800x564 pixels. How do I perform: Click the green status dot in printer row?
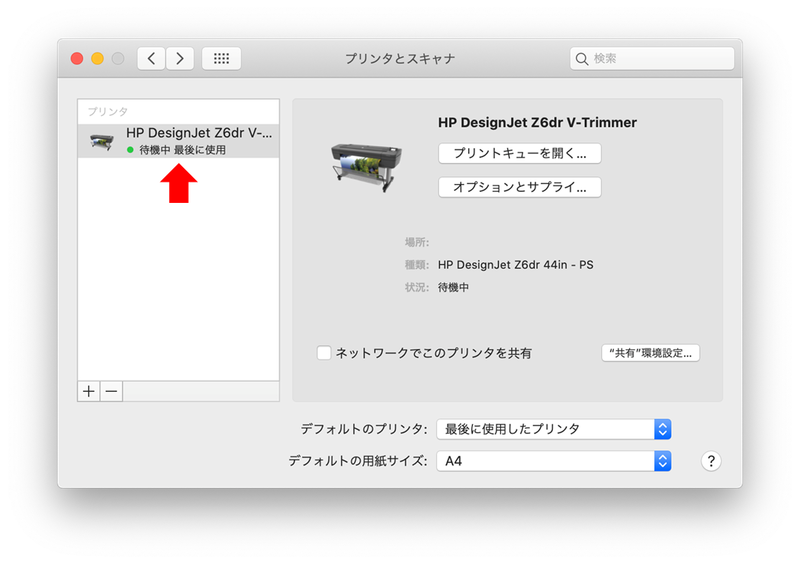click(130, 150)
